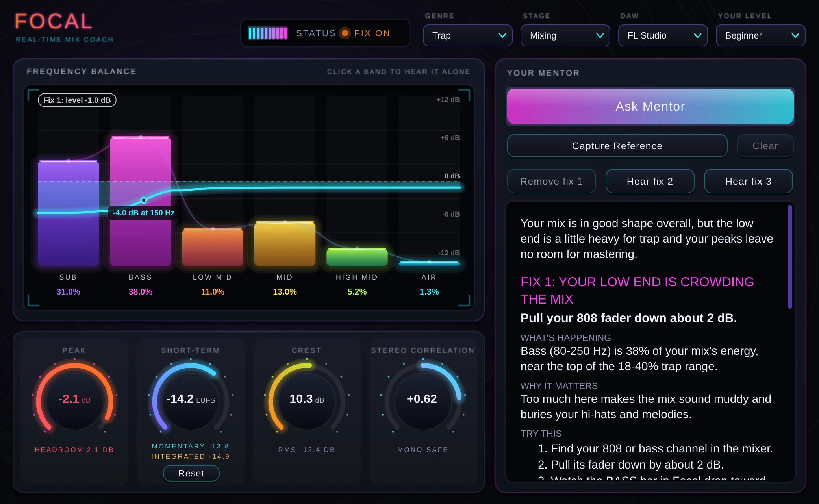Click 'Pull your 808 fader down about 2 dB.'
This screenshot has width=819, height=504.
(x=628, y=318)
